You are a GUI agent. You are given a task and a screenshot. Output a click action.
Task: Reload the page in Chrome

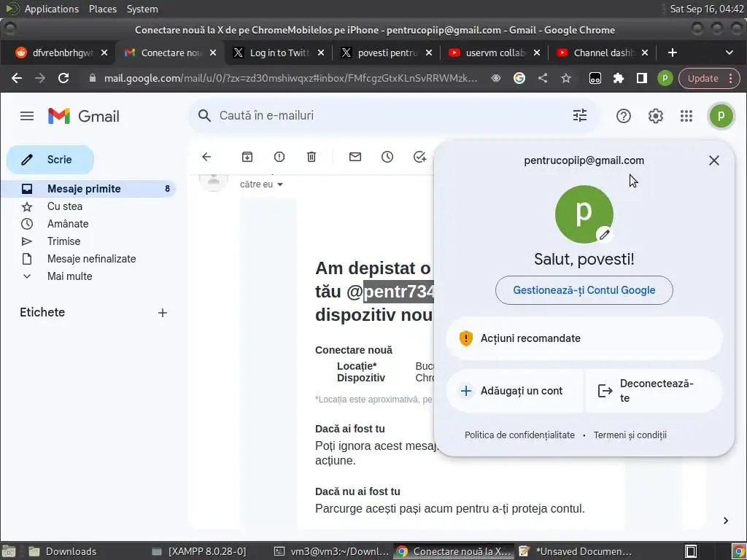(x=63, y=78)
